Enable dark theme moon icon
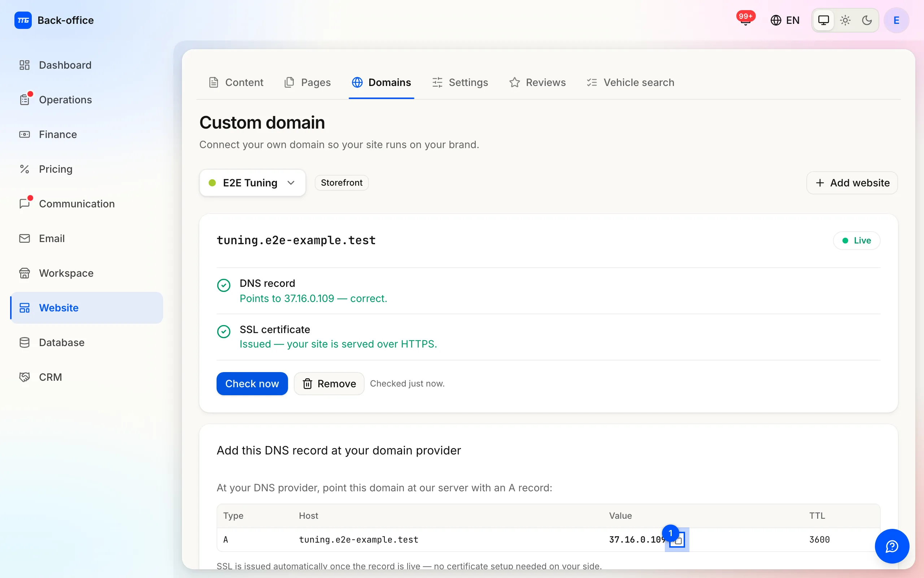Image resolution: width=924 pixels, height=578 pixels. click(867, 20)
